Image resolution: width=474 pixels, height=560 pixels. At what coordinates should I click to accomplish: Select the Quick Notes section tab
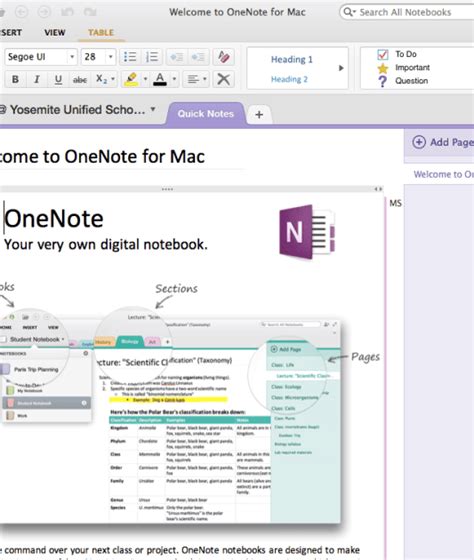tap(206, 114)
